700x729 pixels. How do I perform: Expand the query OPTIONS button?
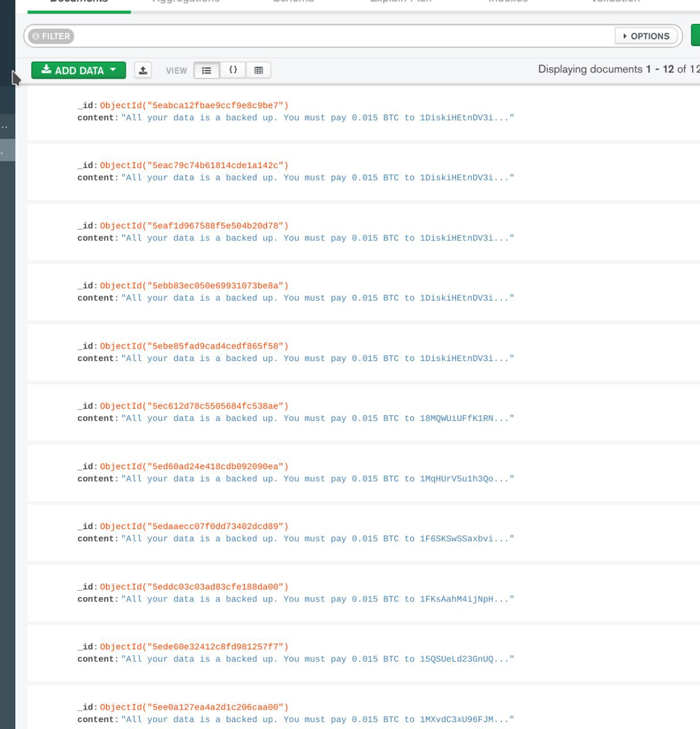point(647,36)
